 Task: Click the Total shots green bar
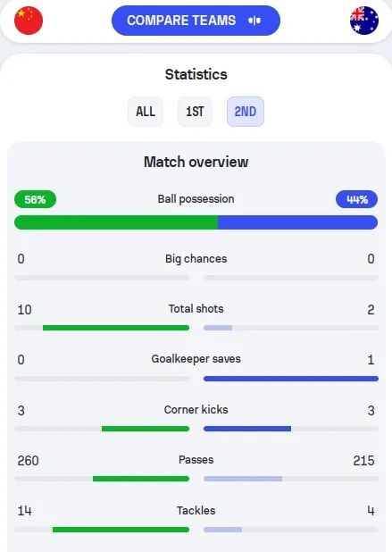click(x=116, y=328)
